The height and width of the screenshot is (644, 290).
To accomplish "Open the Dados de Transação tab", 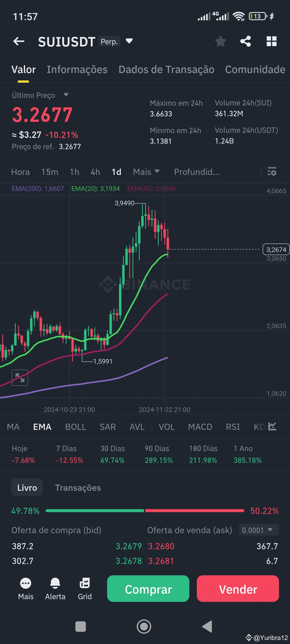I will coord(166,69).
